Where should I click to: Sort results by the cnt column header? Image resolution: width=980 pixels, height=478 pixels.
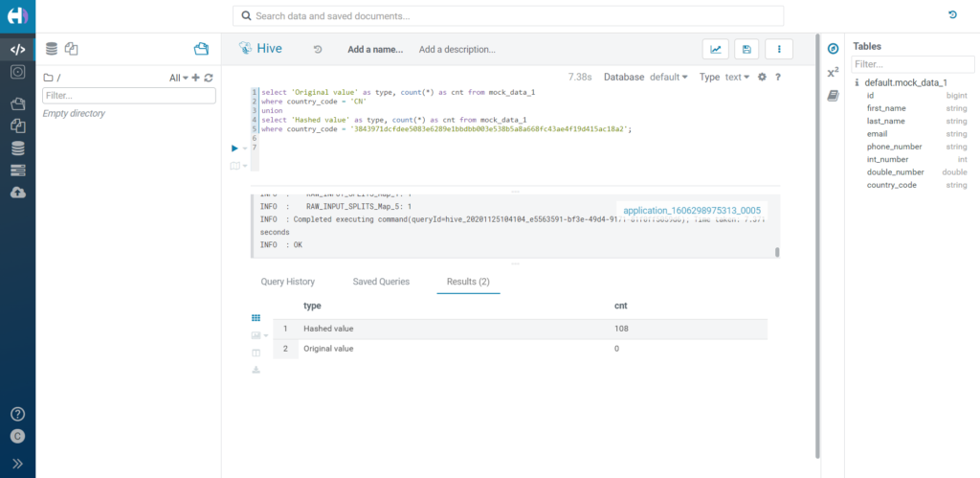[x=620, y=306]
